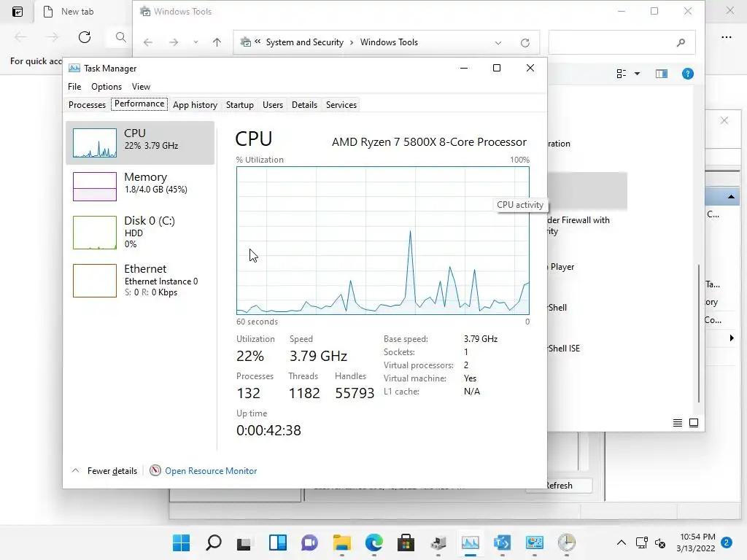The image size is (747, 560).
Task: Open Chat from taskbar
Action: pos(309,542)
